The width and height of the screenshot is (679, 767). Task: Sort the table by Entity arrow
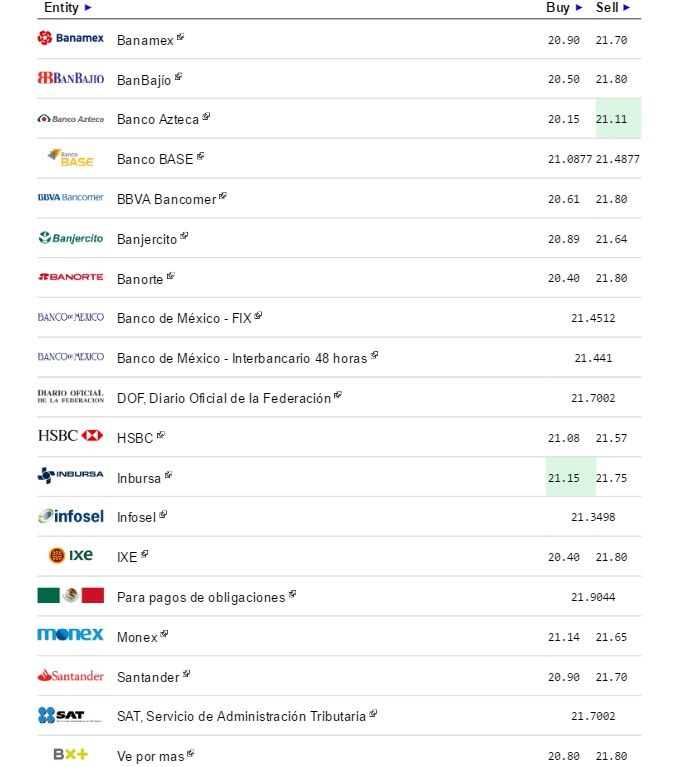[x=88, y=7]
